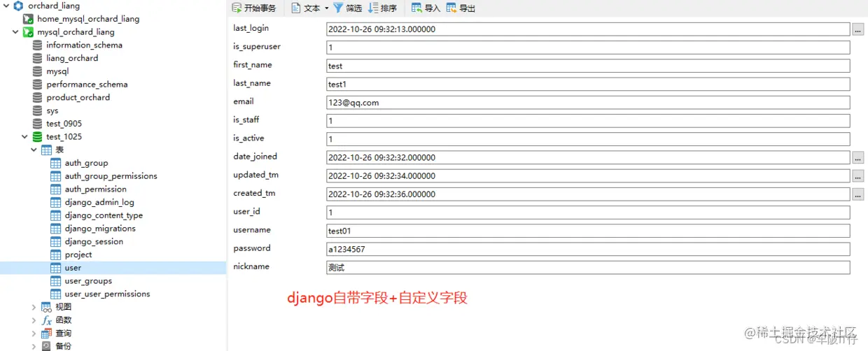Click the date_joined value field
This screenshot has height=351, width=868.
[588, 157]
